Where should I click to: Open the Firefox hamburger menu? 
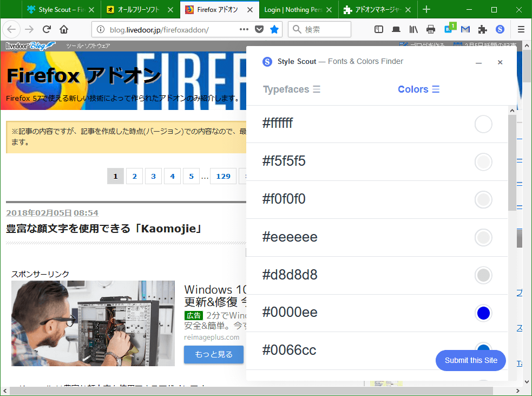click(x=521, y=30)
